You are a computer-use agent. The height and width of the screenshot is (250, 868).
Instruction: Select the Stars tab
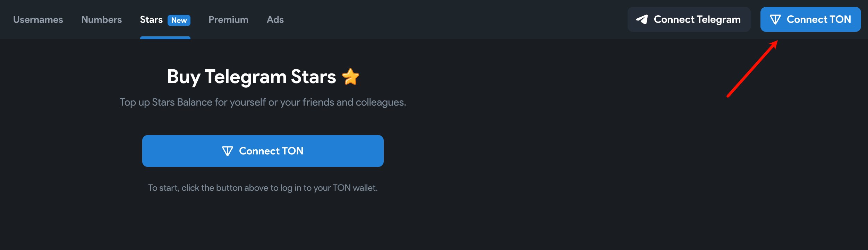click(151, 20)
